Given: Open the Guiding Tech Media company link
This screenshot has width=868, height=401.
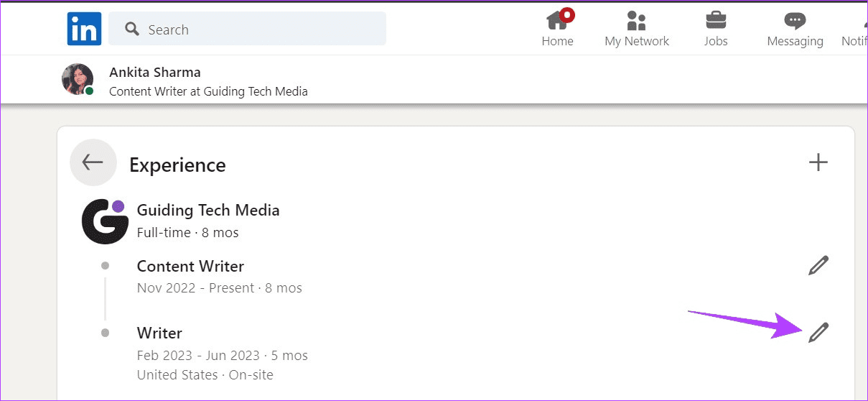Looking at the screenshot, I should pos(208,211).
